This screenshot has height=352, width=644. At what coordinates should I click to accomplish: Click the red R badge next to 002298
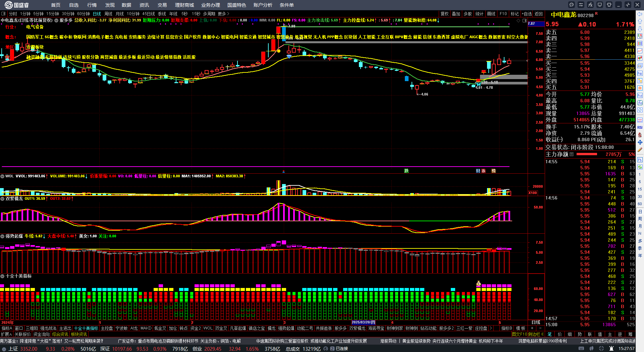[596, 14]
